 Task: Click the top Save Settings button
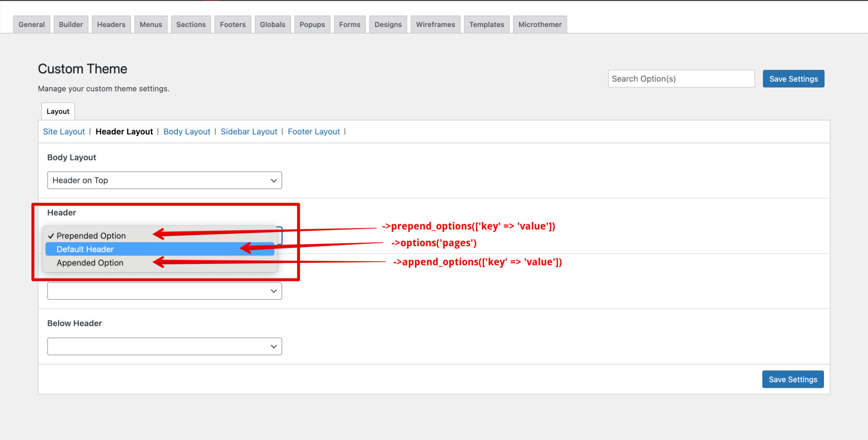click(x=793, y=78)
